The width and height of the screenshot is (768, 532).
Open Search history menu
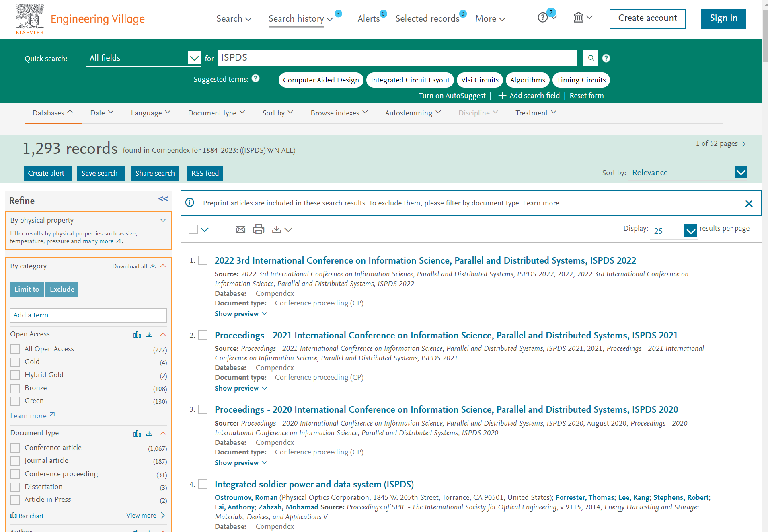[x=300, y=18]
